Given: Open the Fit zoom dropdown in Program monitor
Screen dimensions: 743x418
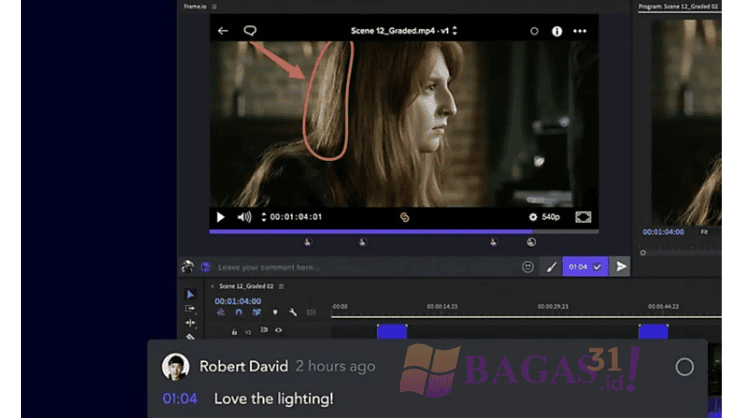Looking at the screenshot, I should [704, 232].
